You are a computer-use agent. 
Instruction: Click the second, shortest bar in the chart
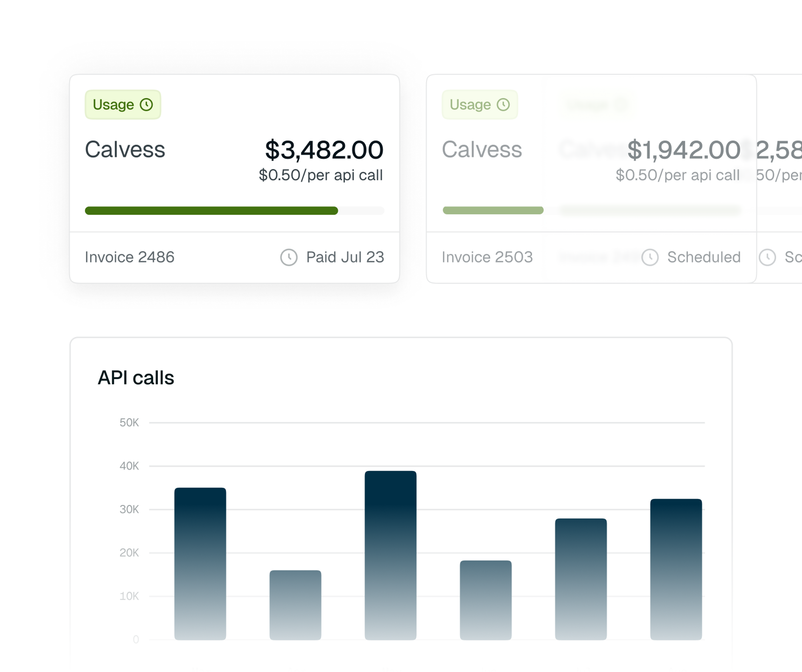pyautogui.click(x=295, y=605)
